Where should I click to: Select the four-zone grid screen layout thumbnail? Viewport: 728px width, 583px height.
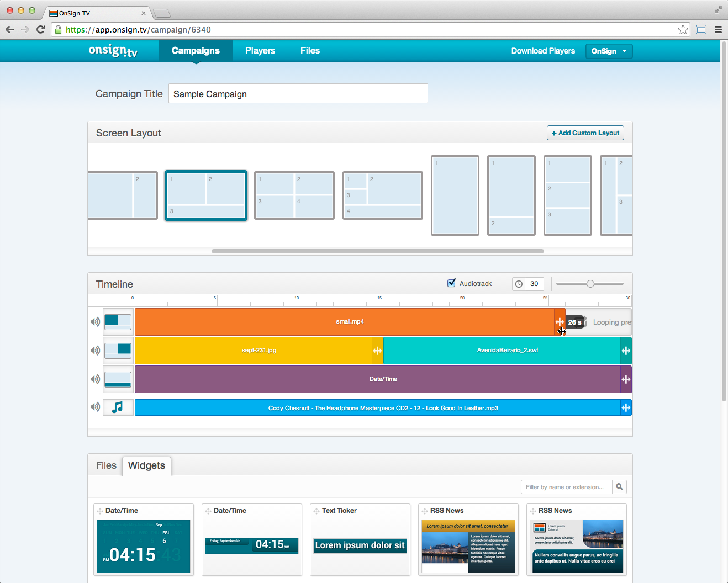tap(294, 195)
